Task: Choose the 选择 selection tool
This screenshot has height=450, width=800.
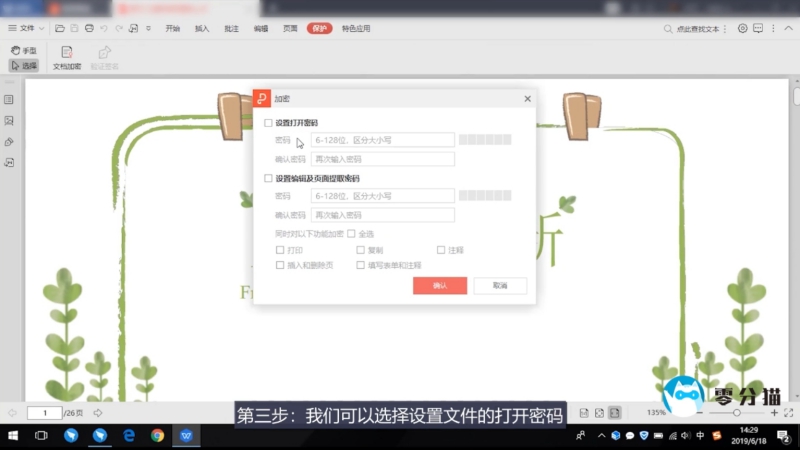Action: click(24, 66)
